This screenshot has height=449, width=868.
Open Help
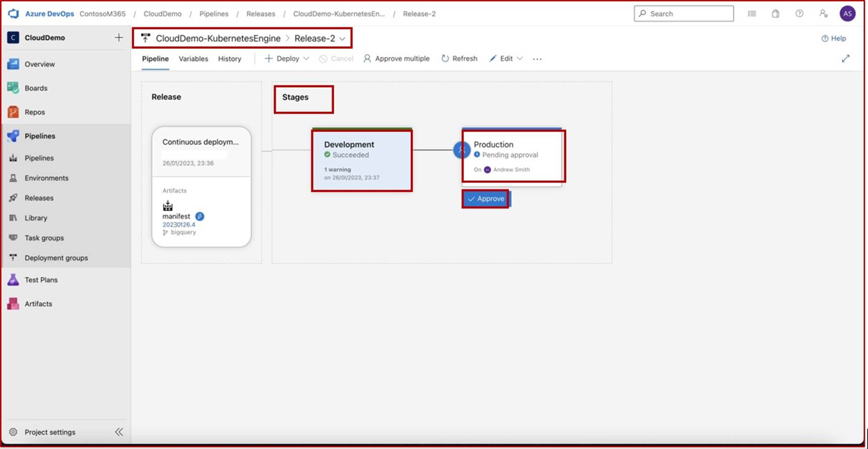tap(834, 38)
